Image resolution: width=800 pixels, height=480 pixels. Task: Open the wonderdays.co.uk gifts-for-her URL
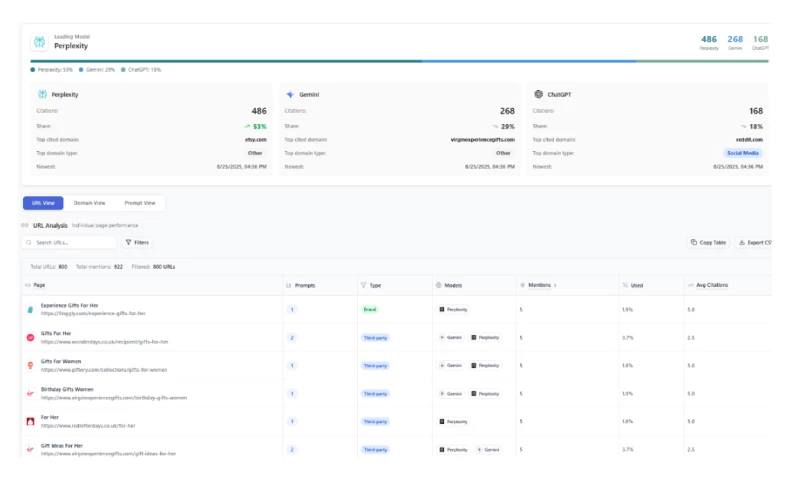coord(105,342)
